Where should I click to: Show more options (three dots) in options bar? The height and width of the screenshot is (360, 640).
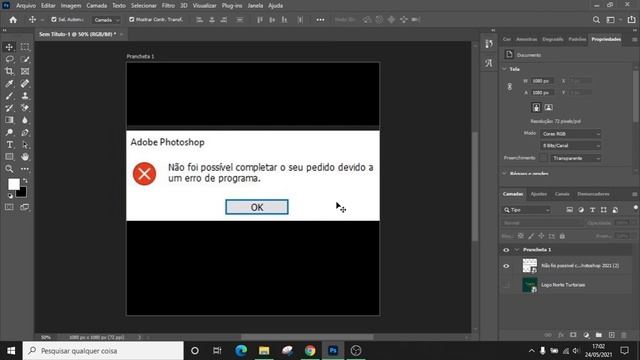320,20
